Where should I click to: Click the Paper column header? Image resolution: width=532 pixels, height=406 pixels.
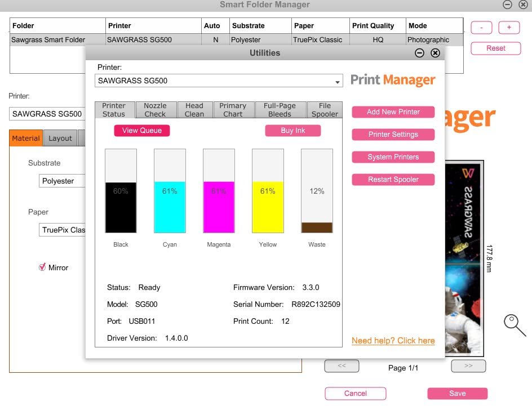point(320,26)
